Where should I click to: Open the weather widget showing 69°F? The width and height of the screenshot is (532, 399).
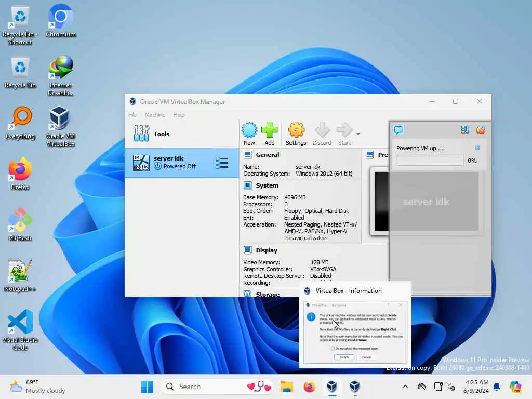click(37, 387)
